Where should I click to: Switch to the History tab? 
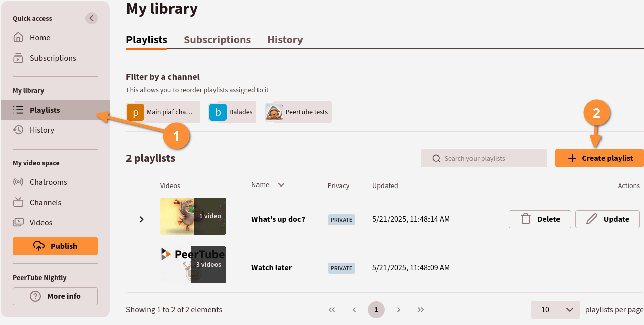point(285,40)
